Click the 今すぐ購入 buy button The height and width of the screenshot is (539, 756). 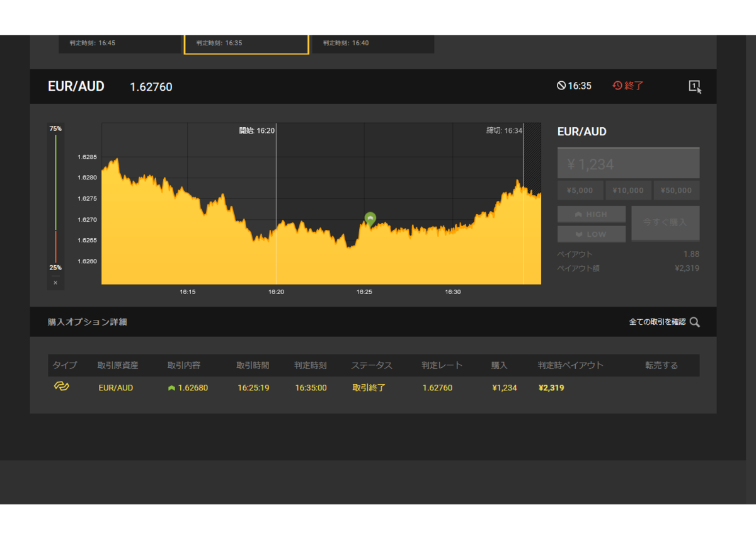point(665,223)
